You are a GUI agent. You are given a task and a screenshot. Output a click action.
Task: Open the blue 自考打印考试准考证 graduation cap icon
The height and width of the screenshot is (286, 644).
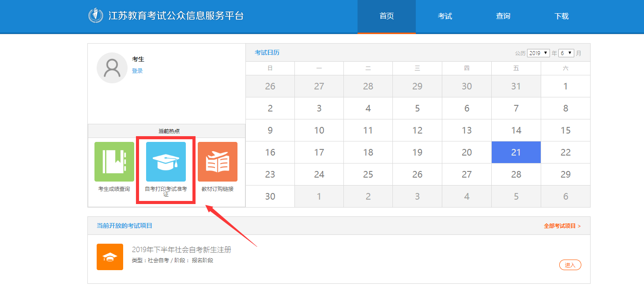[x=166, y=162]
